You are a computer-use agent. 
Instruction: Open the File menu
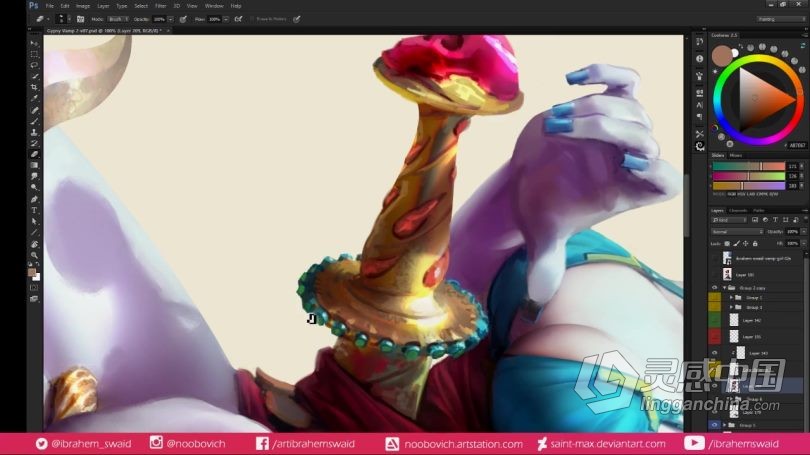pos(50,6)
